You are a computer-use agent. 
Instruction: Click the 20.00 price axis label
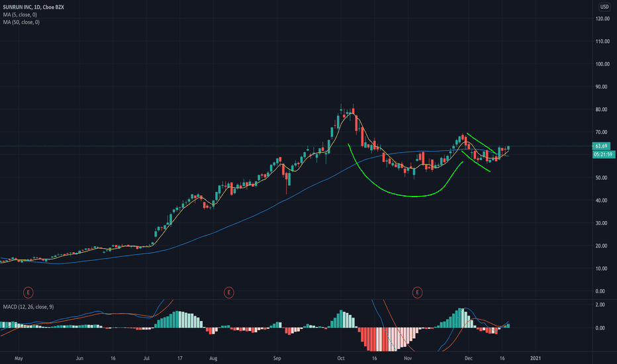coord(601,246)
